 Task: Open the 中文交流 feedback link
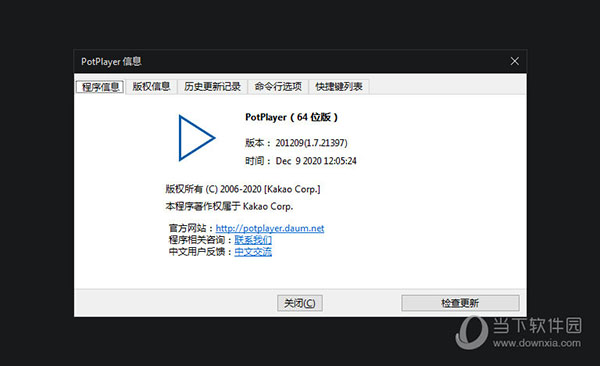(x=253, y=252)
